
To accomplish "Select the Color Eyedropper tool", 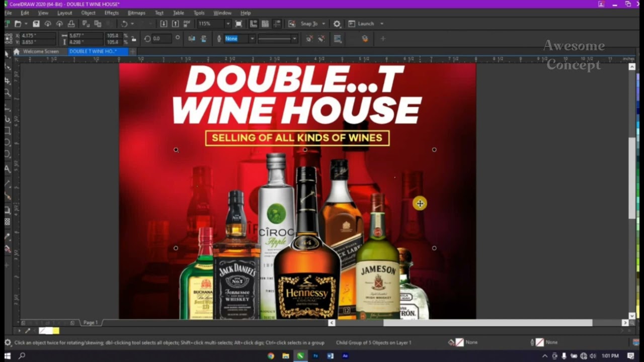I will [7, 237].
